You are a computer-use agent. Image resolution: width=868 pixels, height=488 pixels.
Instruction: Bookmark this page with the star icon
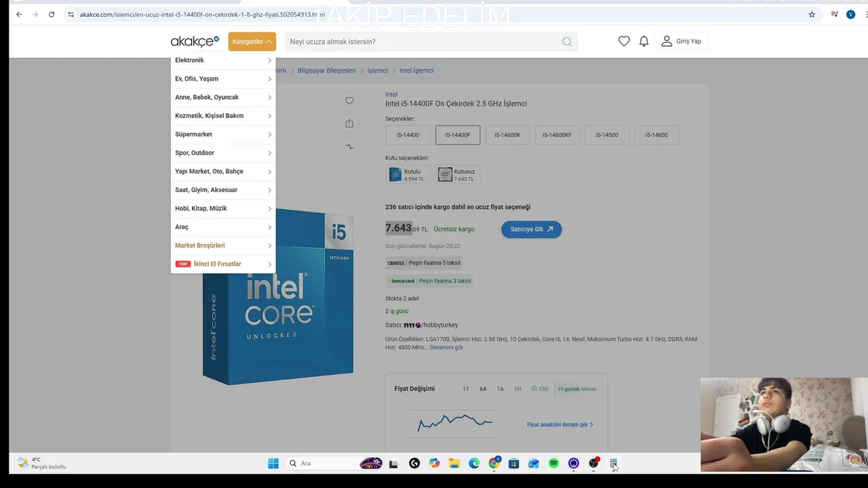point(812,14)
